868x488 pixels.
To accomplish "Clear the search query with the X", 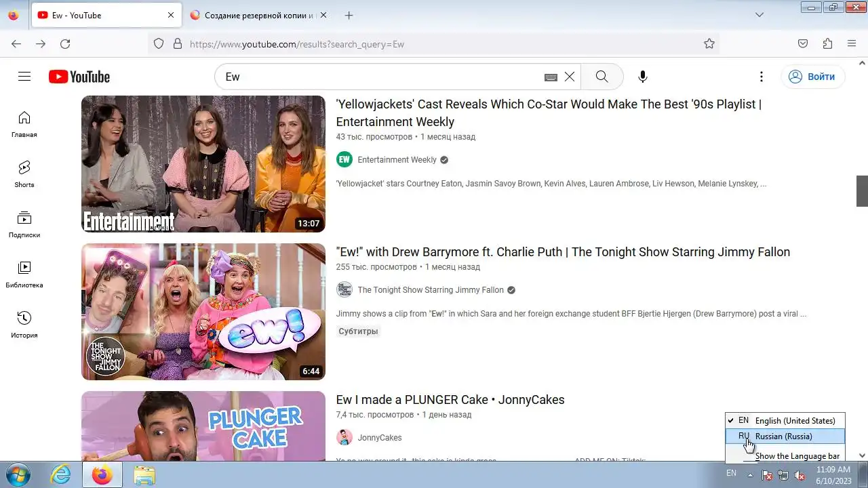I will pos(570,77).
